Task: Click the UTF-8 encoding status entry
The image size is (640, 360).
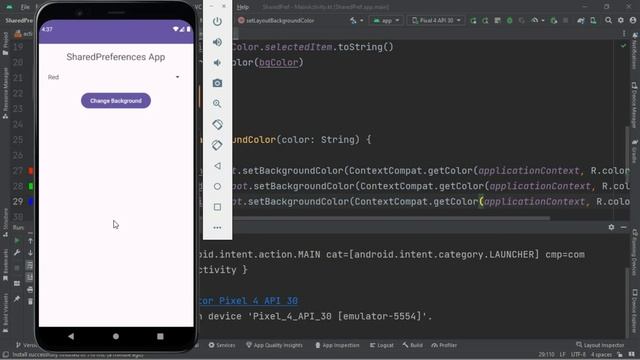Action: coord(578,355)
